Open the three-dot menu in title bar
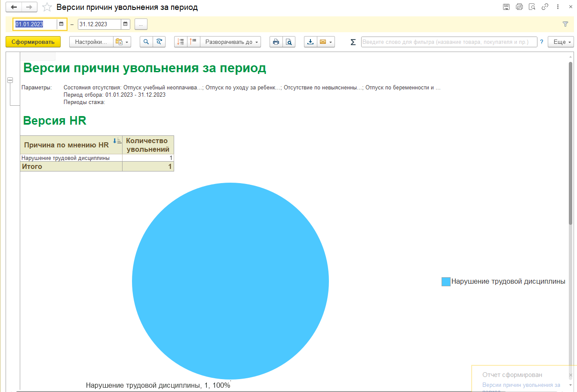The image size is (577, 392). point(558,7)
